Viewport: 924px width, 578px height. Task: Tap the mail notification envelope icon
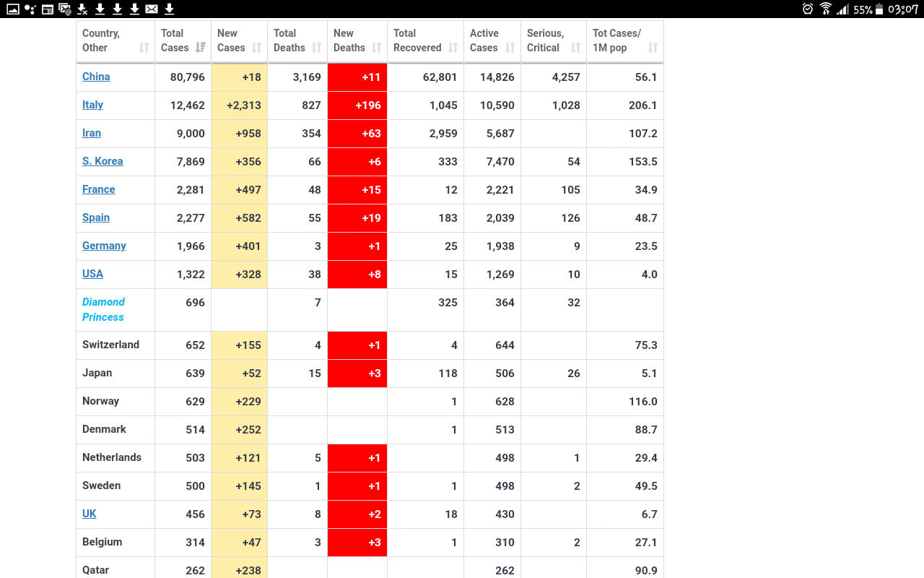[x=152, y=9]
